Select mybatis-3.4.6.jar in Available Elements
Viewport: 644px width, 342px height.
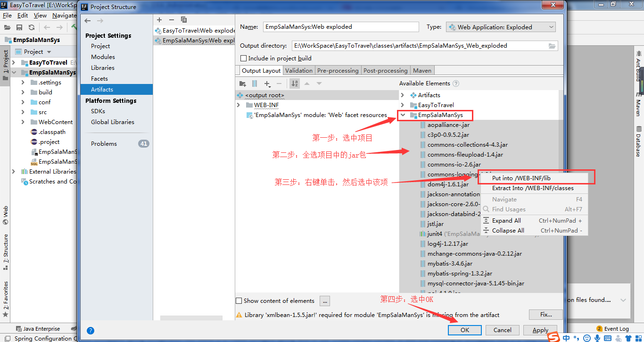pos(450,264)
